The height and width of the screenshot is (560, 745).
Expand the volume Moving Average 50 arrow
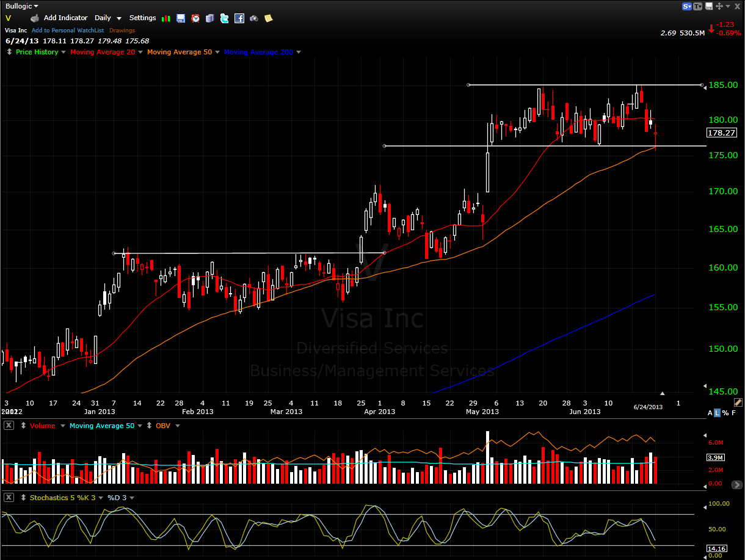(140, 426)
